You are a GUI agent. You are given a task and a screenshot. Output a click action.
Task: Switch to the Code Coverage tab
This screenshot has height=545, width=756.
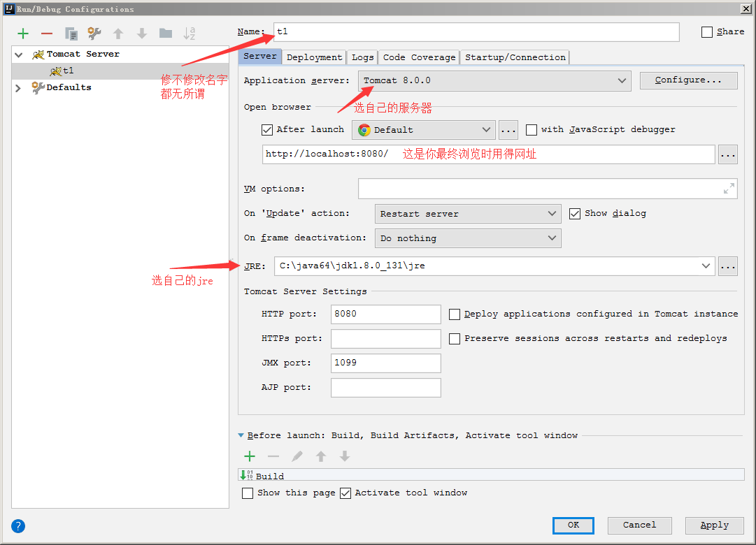coord(419,57)
